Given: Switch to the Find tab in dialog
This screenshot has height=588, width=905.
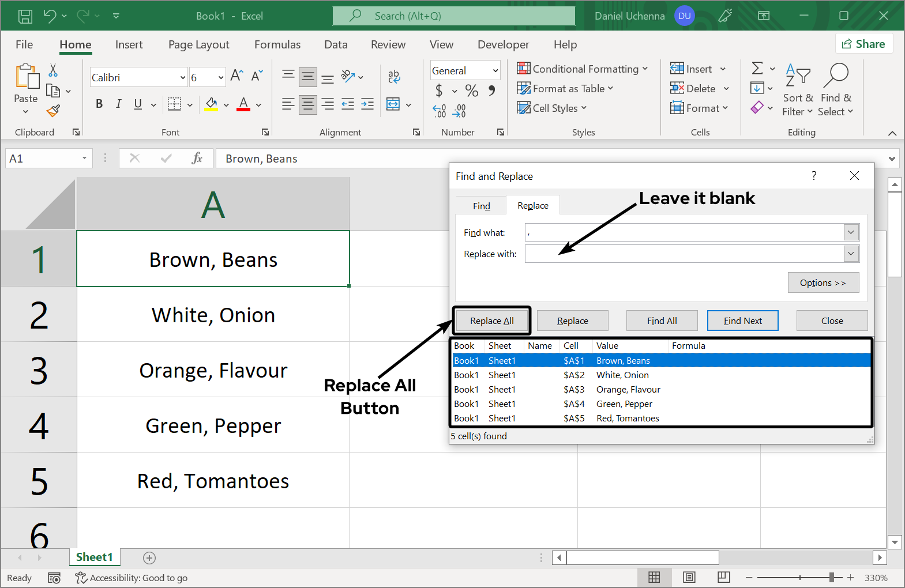Looking at the screenshot, I should point(481,206).
